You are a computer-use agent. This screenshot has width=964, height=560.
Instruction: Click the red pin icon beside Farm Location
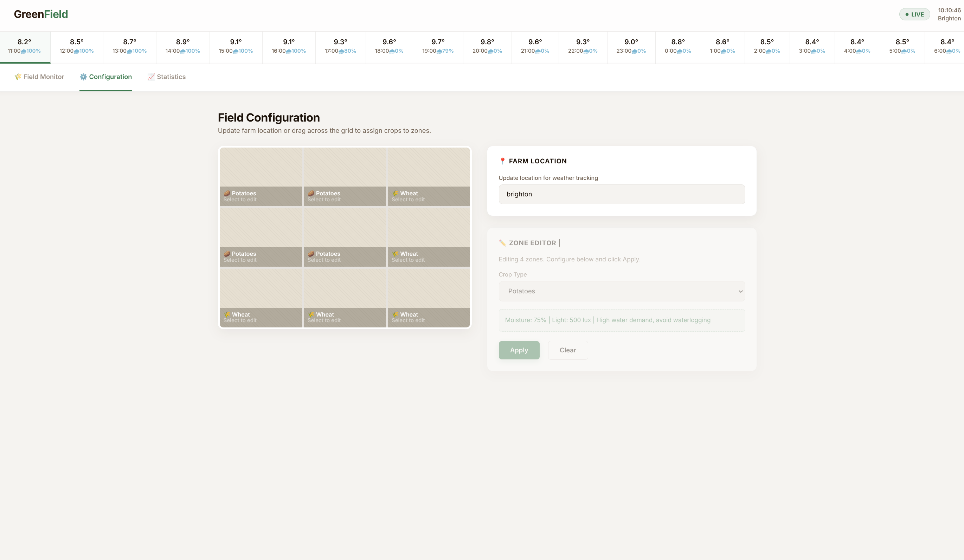[502, 161]
